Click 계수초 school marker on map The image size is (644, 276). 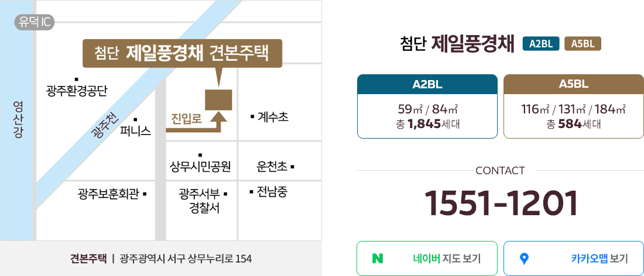click(x=269, y=118)
